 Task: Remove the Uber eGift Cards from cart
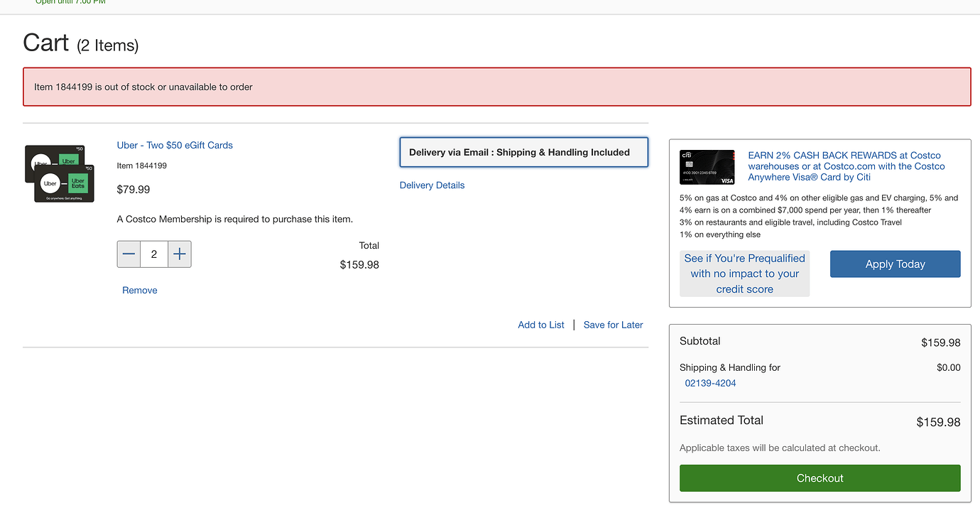click(x=140, y=291)
